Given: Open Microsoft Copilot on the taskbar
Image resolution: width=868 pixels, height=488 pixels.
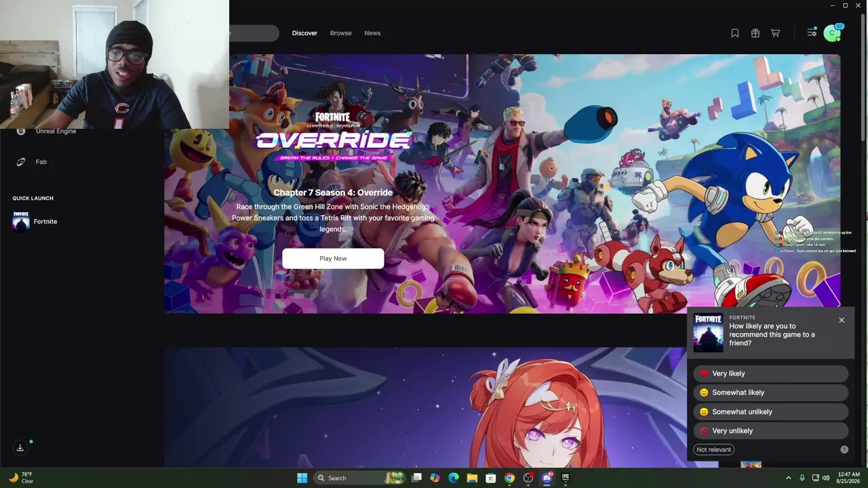Looking at the screenshot, I should pos(435,478).
